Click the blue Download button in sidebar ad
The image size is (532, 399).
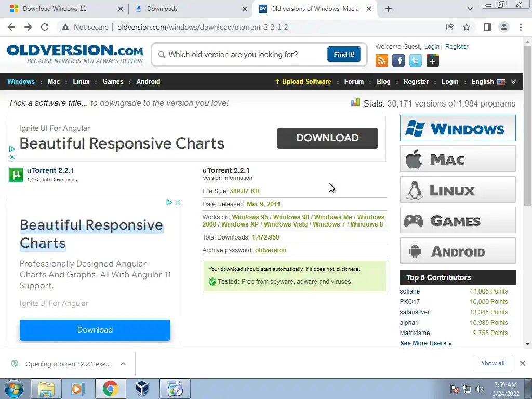(95, 330)
